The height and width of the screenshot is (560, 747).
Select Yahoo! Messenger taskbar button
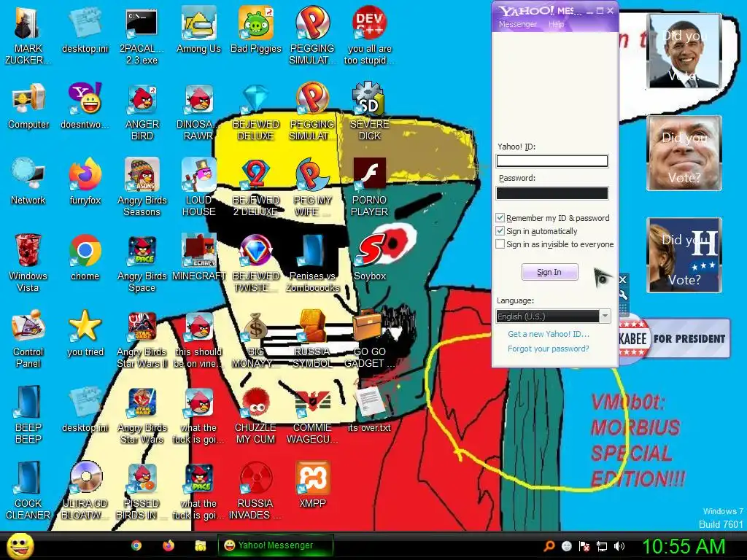point(275,545)
